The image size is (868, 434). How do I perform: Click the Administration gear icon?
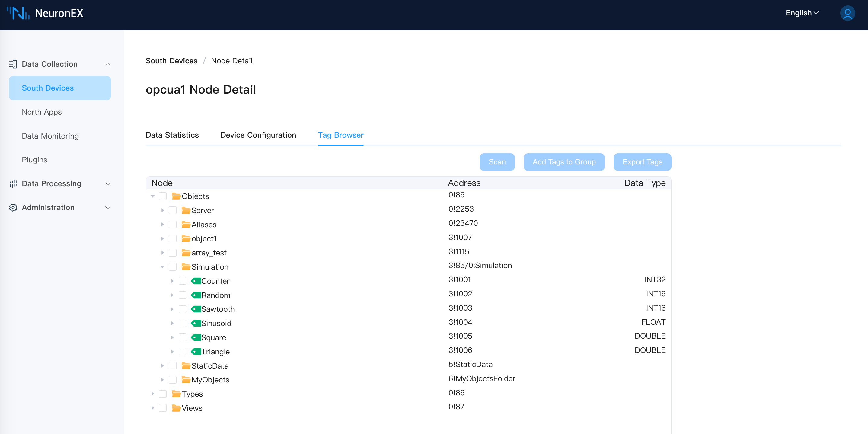pos(13,208)
